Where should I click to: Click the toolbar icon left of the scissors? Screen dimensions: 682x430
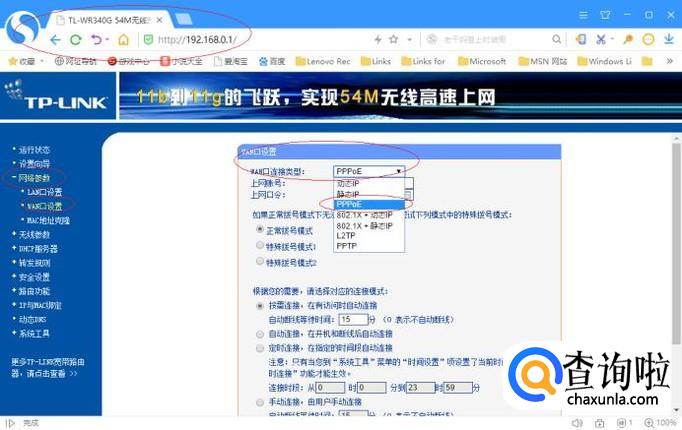[581, 40]
